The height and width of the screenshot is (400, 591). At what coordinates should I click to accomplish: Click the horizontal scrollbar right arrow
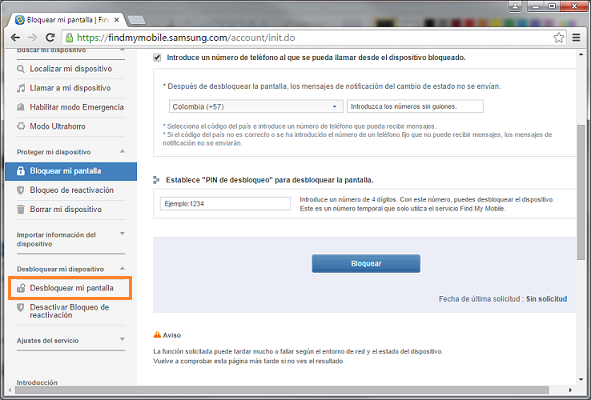pos(570,390)
